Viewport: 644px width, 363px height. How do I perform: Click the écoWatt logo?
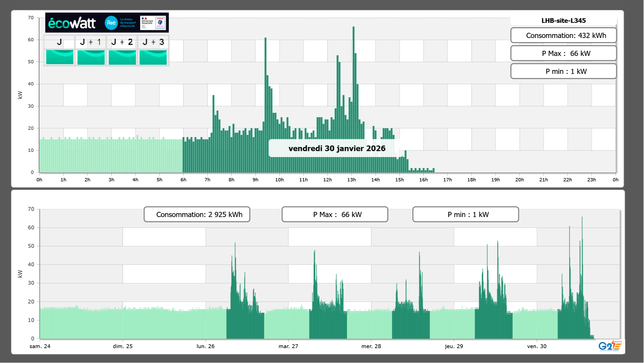(x=72, y=23)
